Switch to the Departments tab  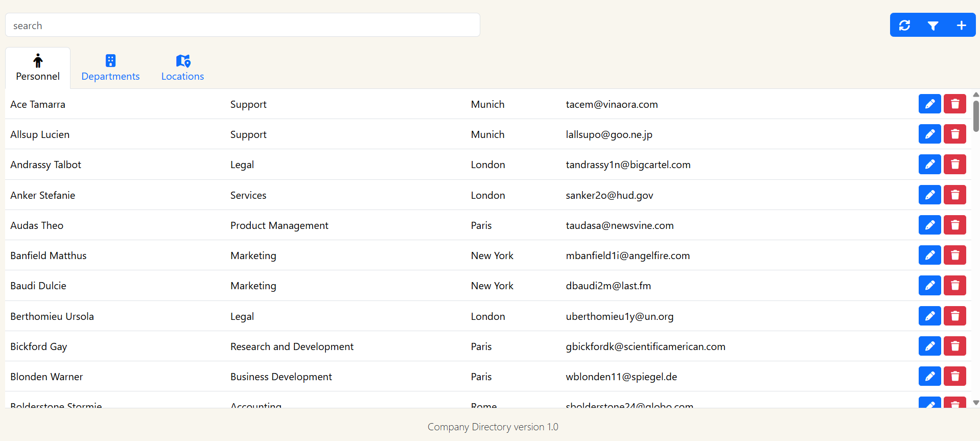(x=110, y=68)
